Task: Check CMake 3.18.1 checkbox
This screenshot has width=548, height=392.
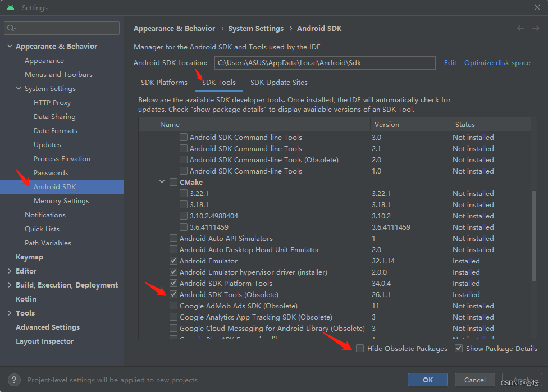Action: (184, 204)
